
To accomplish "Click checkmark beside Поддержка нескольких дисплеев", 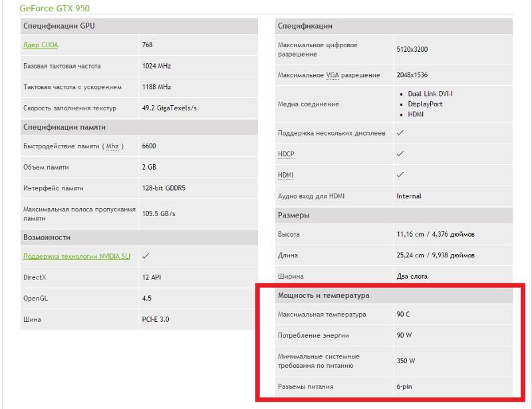I will (400, 133).
